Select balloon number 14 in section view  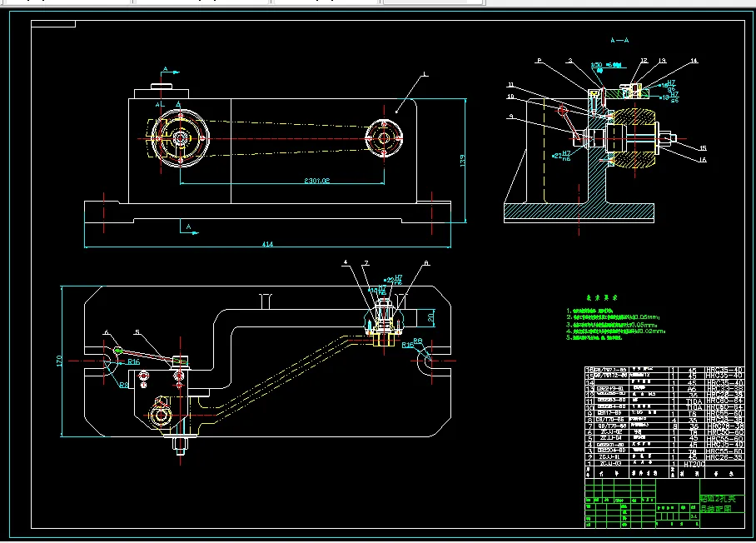click(x=694, y=61)
